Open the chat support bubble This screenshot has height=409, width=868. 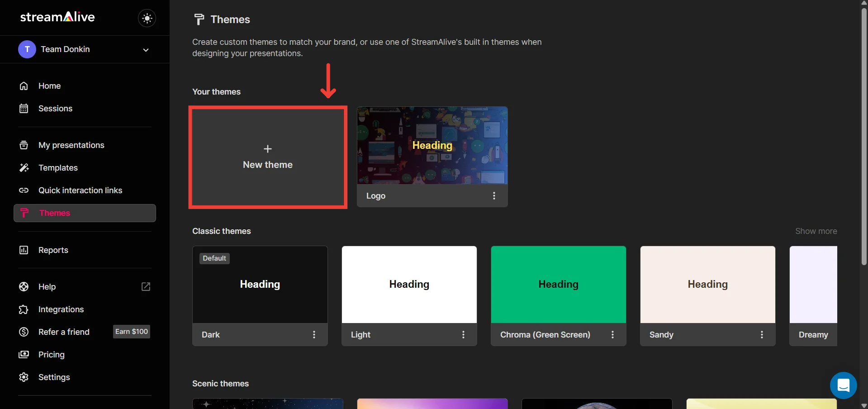coord(843,385)
